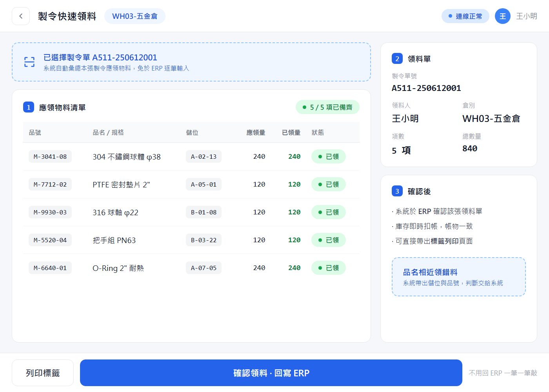549x392 pixels.
Task: Select the 已選擇製令單 A511-250612001 banner
Action: point(191,62)
